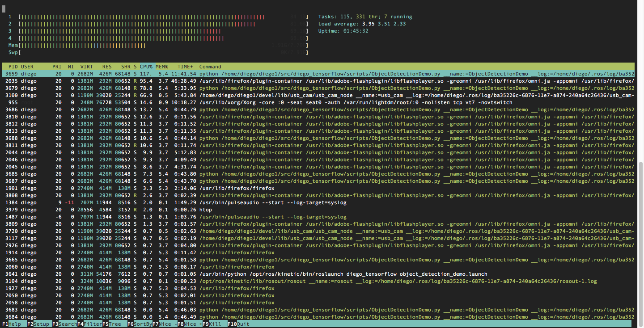Select process row PID 3810
The image size is (644, 328).
tap(318, 117)
